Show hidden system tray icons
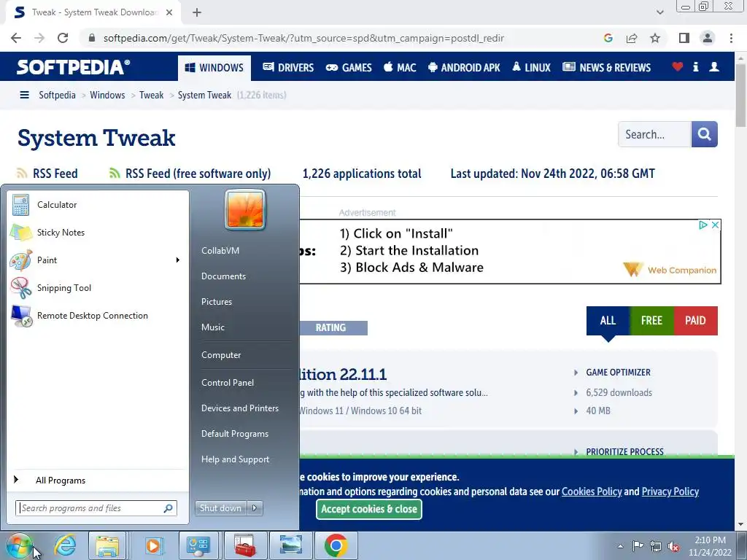The height and width of the screenshot is (560, 747). pos(620,546)
